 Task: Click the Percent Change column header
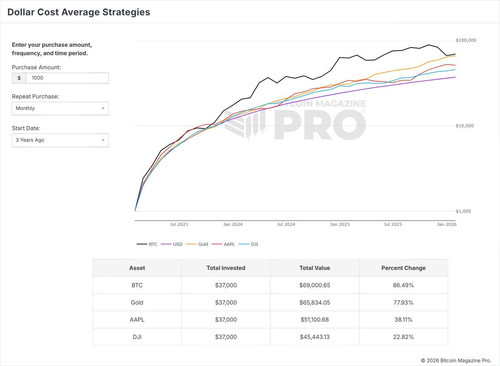point(403,268)
